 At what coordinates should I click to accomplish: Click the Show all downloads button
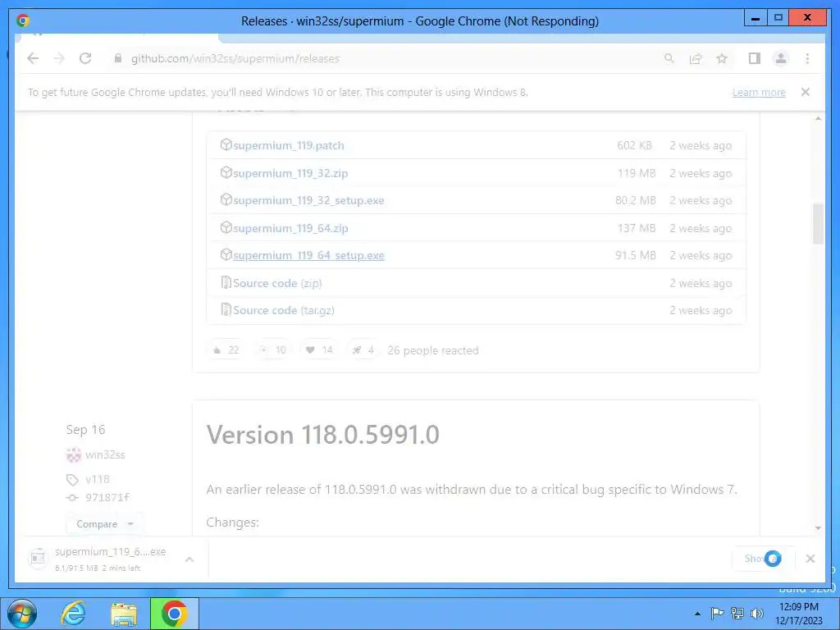(x=763, y=559)
